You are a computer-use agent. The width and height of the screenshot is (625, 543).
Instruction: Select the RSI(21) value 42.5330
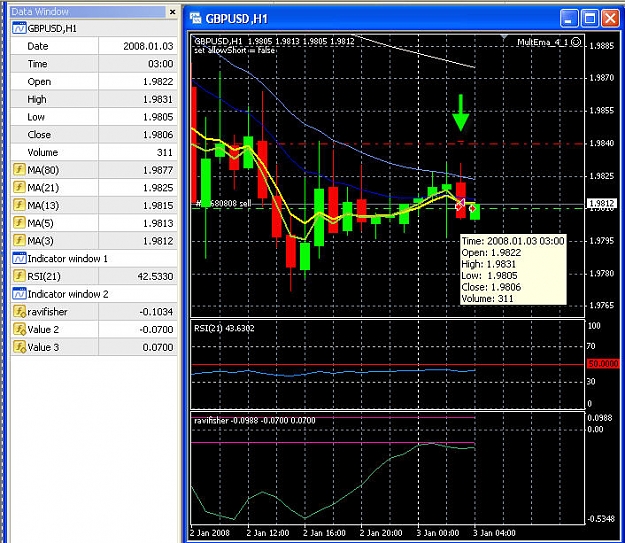(155, 276)
